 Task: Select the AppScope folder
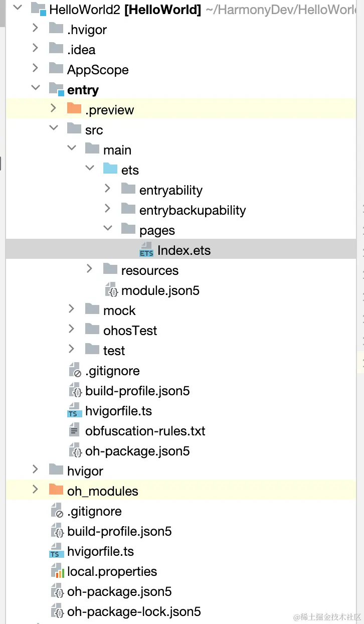coord(98,70)
